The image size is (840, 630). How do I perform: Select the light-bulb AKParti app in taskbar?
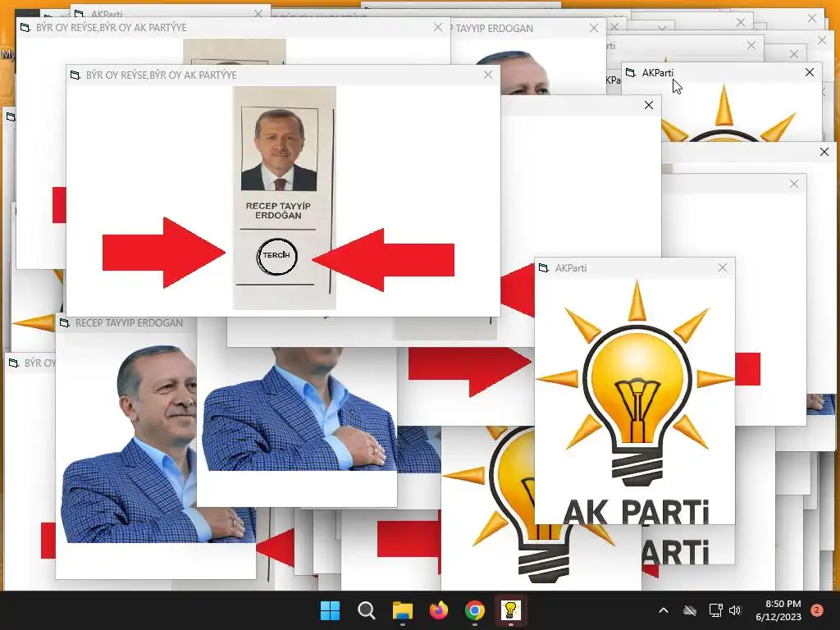coord(510,610)
